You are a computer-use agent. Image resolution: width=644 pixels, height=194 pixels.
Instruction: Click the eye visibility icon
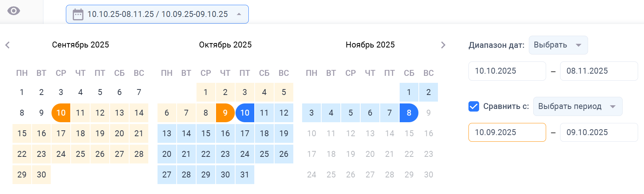point(14,11)
